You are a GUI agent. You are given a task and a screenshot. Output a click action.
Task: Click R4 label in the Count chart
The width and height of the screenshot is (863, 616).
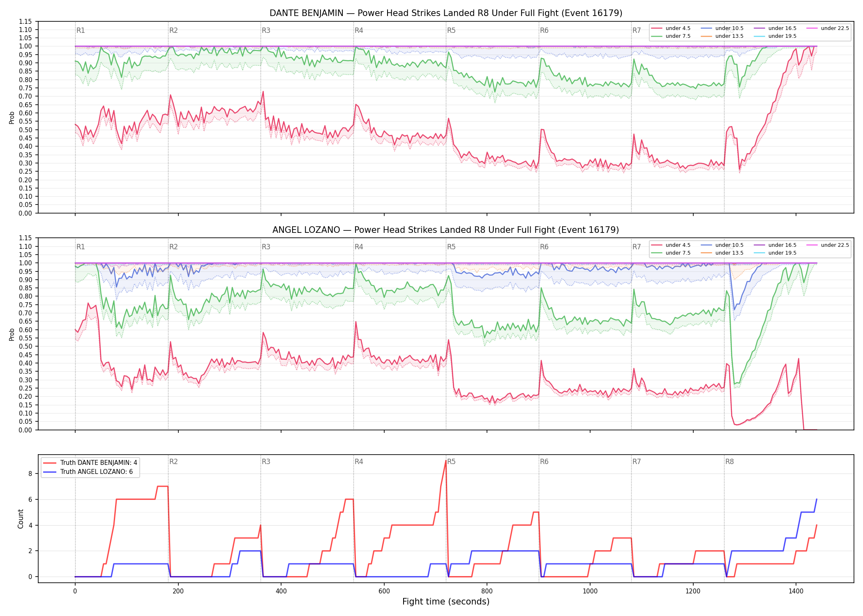(x=359, y=462)
